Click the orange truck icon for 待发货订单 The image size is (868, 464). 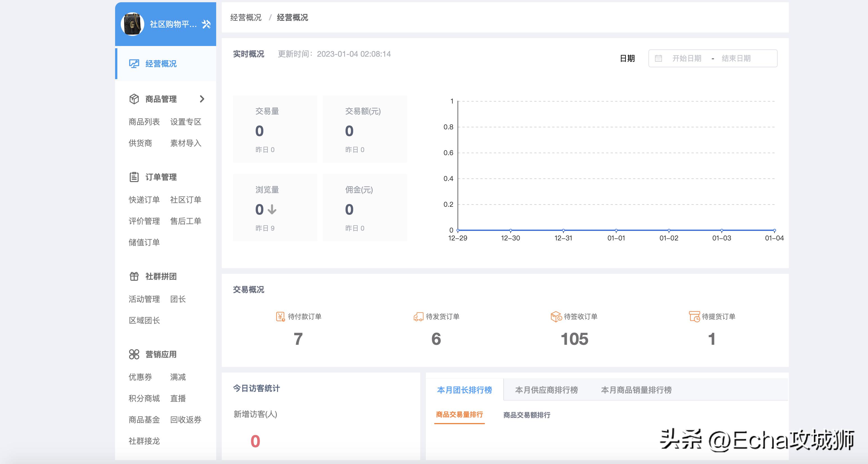(419, 316)
